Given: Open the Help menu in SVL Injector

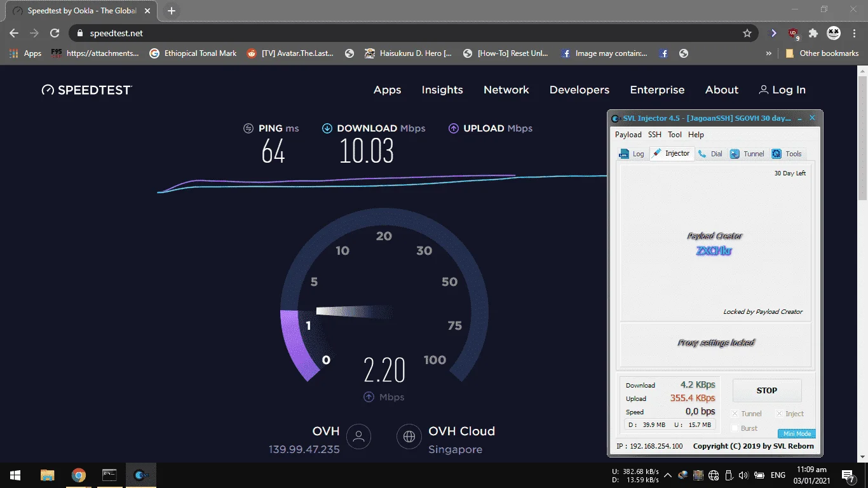Looking at the screenshot, I should [696, 135].
